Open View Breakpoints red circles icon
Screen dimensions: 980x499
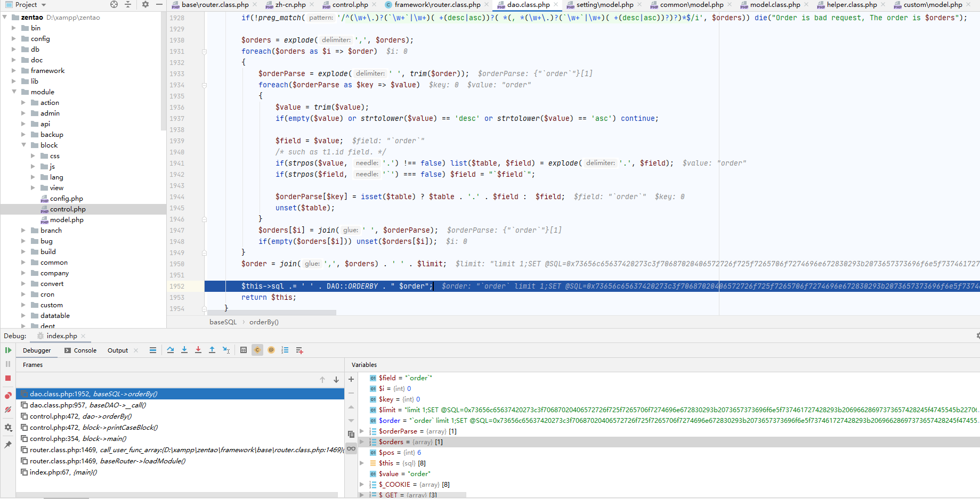pos(8,395)
